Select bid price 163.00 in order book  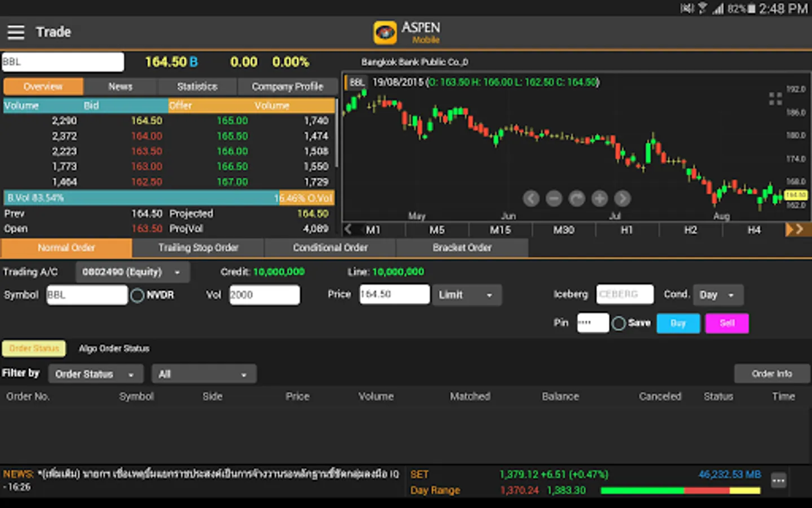pyautogui.click(x=147, y=167)
